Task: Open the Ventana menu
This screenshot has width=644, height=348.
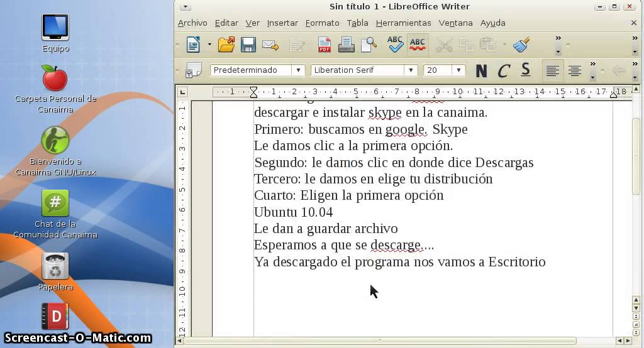Action: point(455,23)
